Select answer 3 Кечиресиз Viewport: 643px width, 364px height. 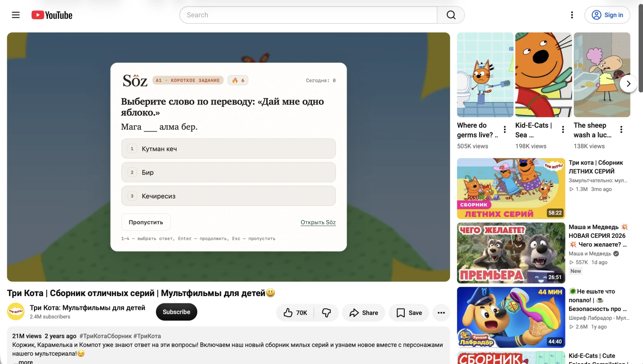[x=228, y=196]
